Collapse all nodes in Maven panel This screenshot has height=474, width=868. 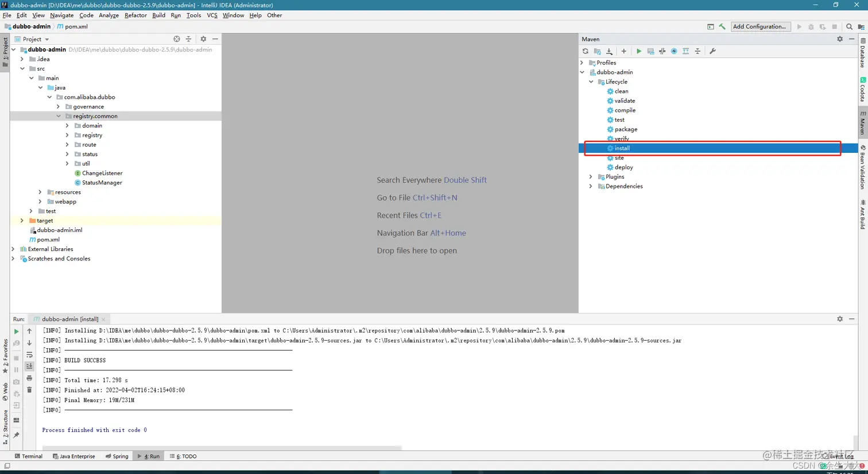[697, 51]
